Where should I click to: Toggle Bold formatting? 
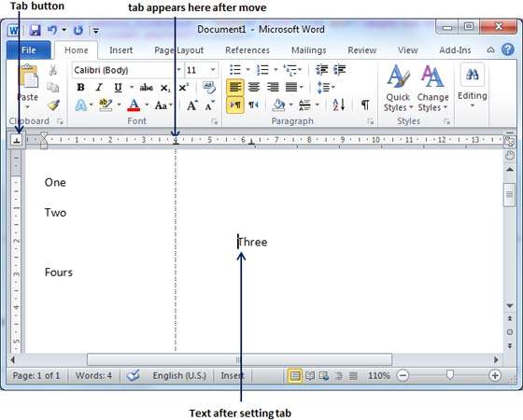pos(80,88)
